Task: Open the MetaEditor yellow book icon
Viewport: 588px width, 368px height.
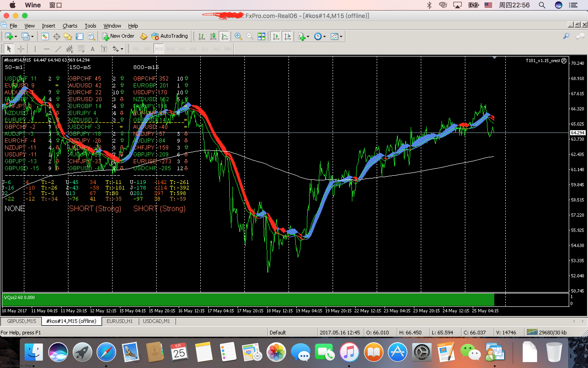Action: pos(144,36)
